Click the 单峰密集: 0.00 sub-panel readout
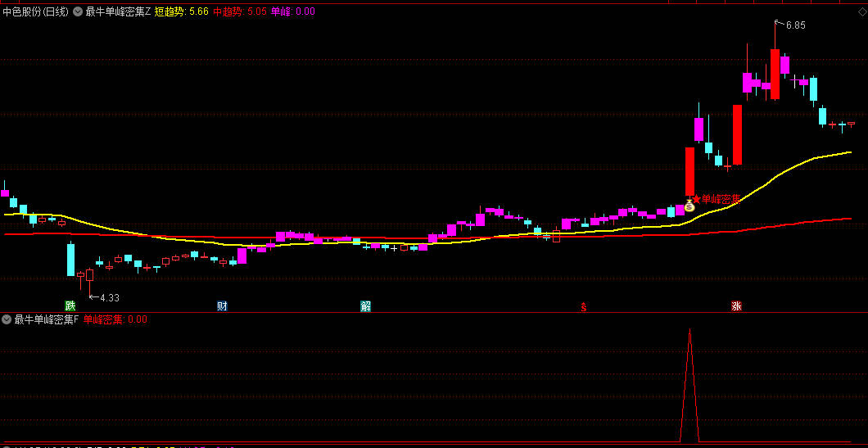This screenshot has width=868, height=448. pyautogui.click(x=115, y=319)
